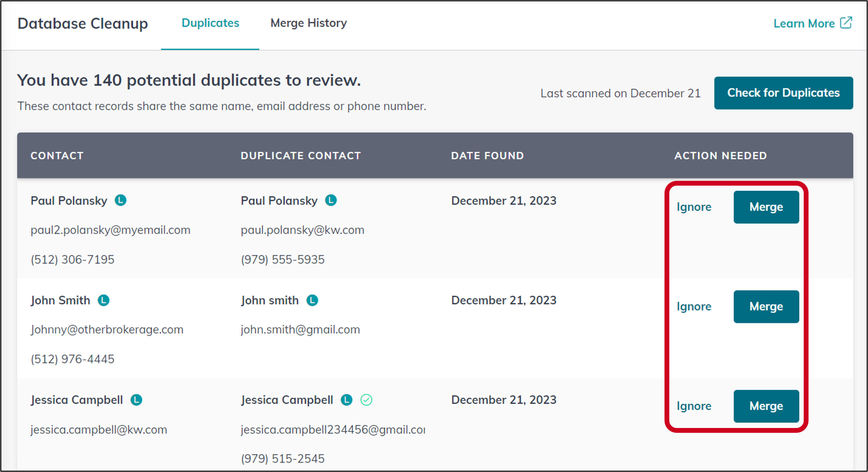Click phone number (512) 306-7195
The height and width of the screenshot is (472, 868).
pos(73,260)
